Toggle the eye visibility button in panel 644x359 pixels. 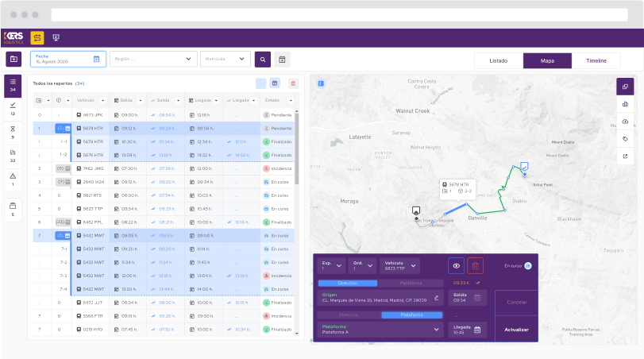(456, 267)
